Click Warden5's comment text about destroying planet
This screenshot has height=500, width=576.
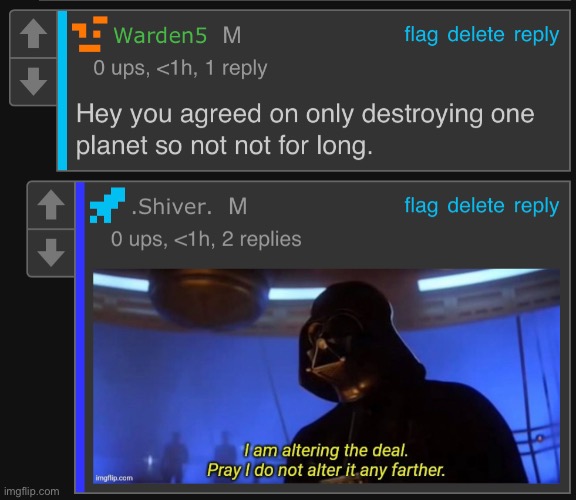(x=305, y=129)
